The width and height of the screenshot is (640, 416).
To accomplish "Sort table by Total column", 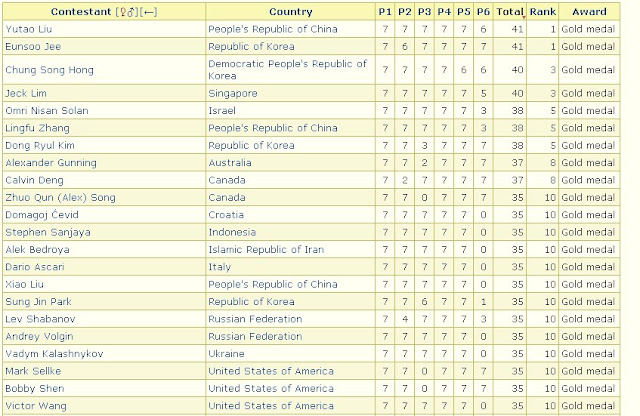I will 509,12.
